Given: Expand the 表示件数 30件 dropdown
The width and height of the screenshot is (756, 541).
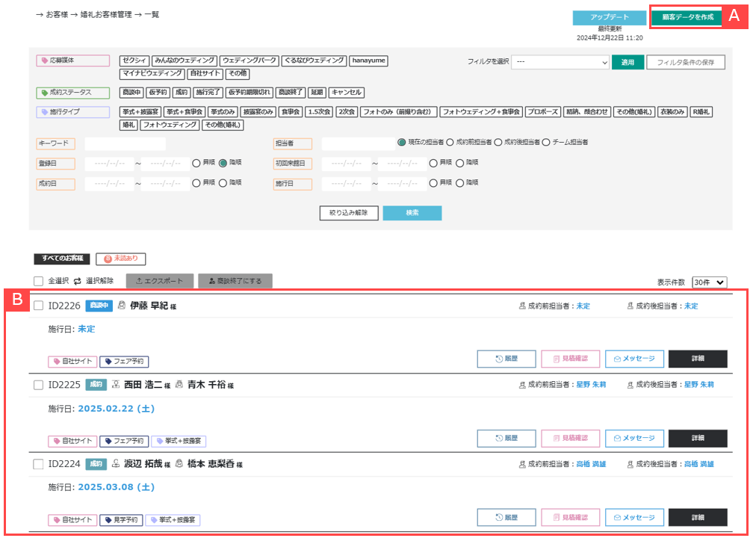Looking at the screenshot, I should [x=709, y=282].
